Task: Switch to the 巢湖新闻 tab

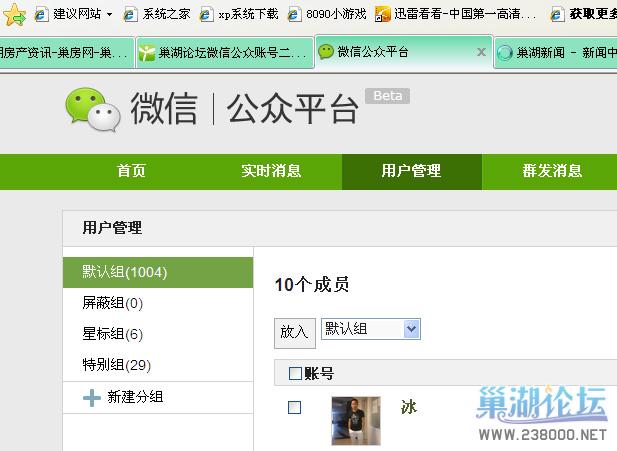Action: [x=555, y=53]
